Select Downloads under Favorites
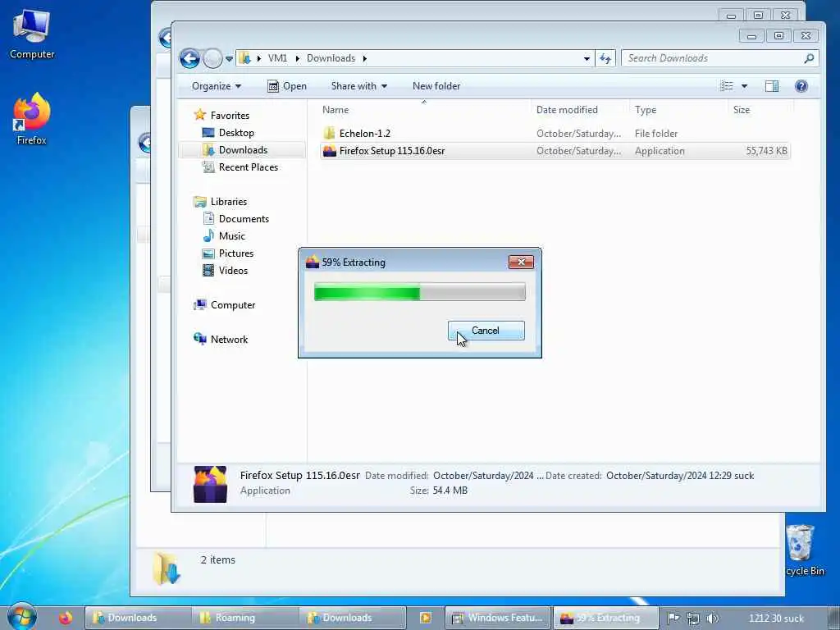The width and height of the screenshot is (840, 630). pyautogui.click(x=243, y=150)
